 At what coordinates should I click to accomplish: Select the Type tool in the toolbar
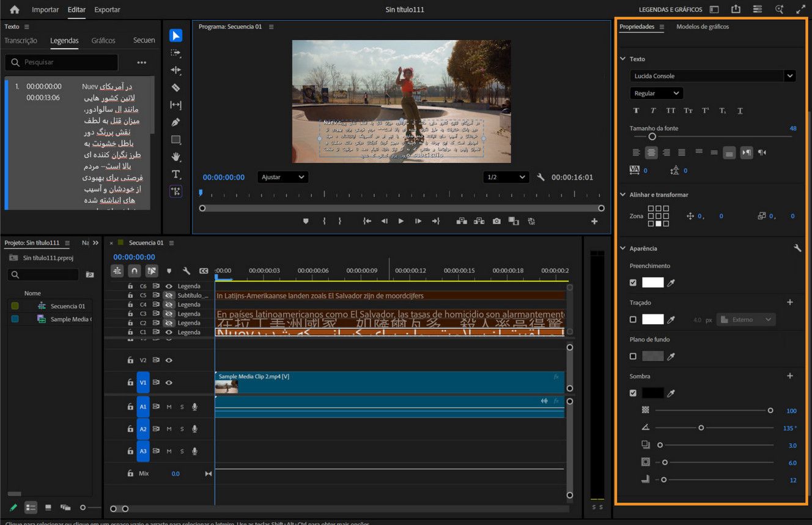click(x=176, y=174)
